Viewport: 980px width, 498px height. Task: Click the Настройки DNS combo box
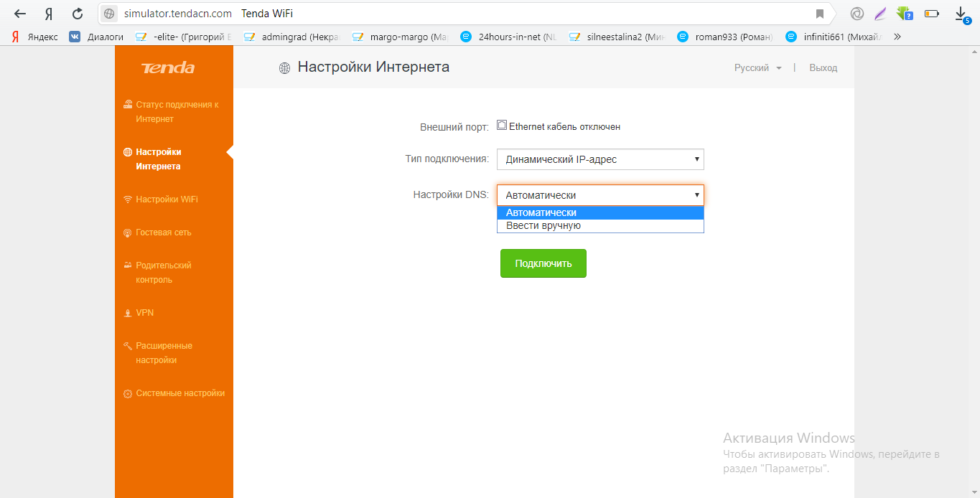pos(600,195)
